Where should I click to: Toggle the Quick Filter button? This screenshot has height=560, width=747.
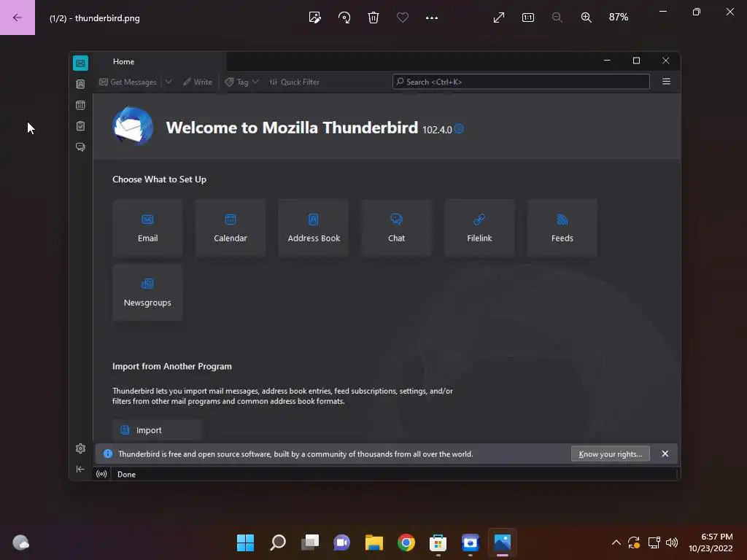[x=295, y=82]
